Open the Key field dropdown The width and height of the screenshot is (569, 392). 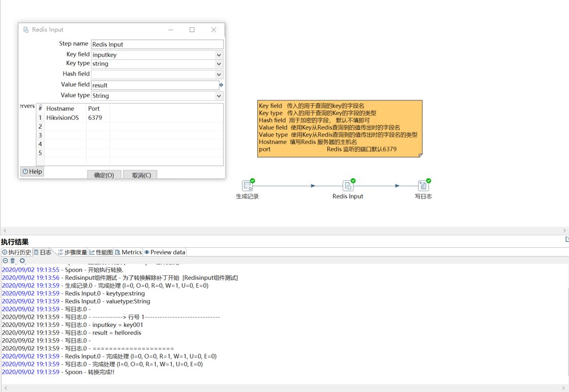coord(219,55)
